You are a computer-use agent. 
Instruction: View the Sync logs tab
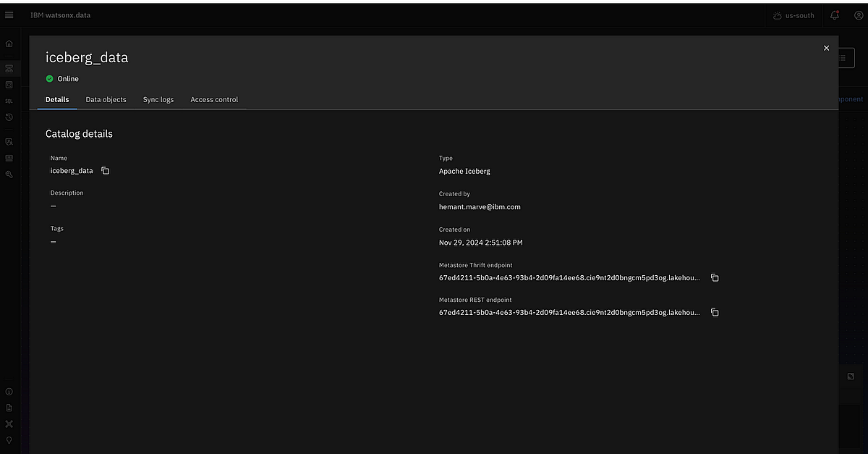158,99
